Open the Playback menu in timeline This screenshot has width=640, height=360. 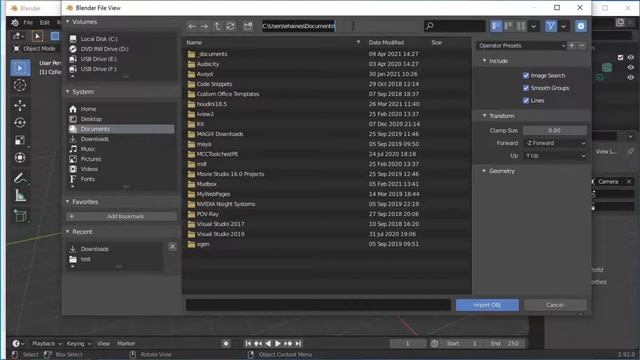click(x=46, y=344)
